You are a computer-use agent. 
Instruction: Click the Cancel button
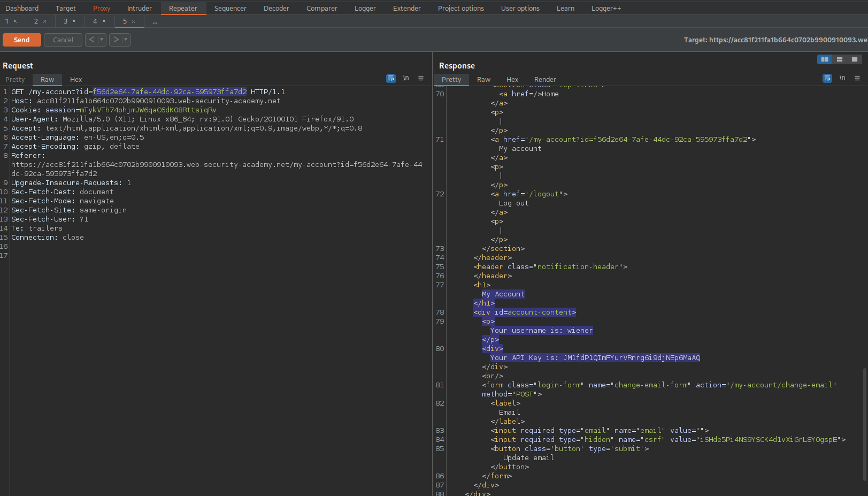(63, 40)
